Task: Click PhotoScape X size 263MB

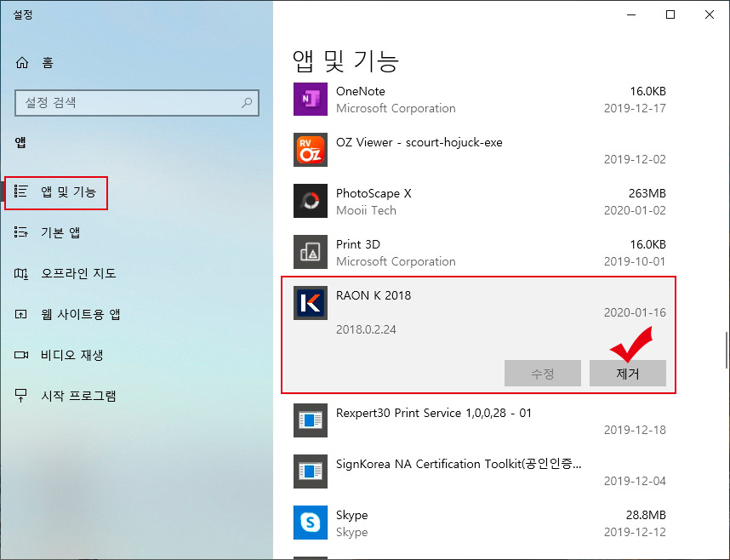Action: click(x=647, y=193)
